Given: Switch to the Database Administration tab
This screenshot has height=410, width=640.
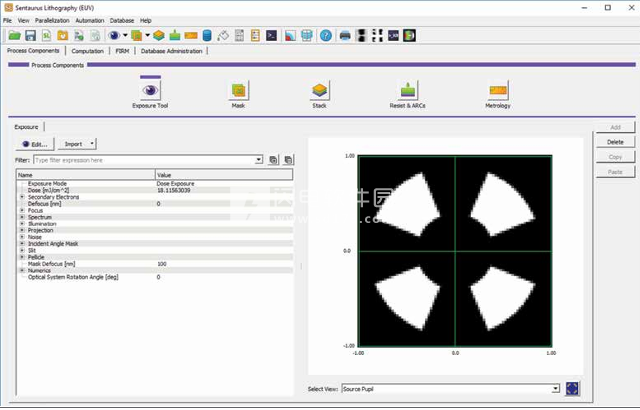Looking at the screenshot, I should pos(171,51).
